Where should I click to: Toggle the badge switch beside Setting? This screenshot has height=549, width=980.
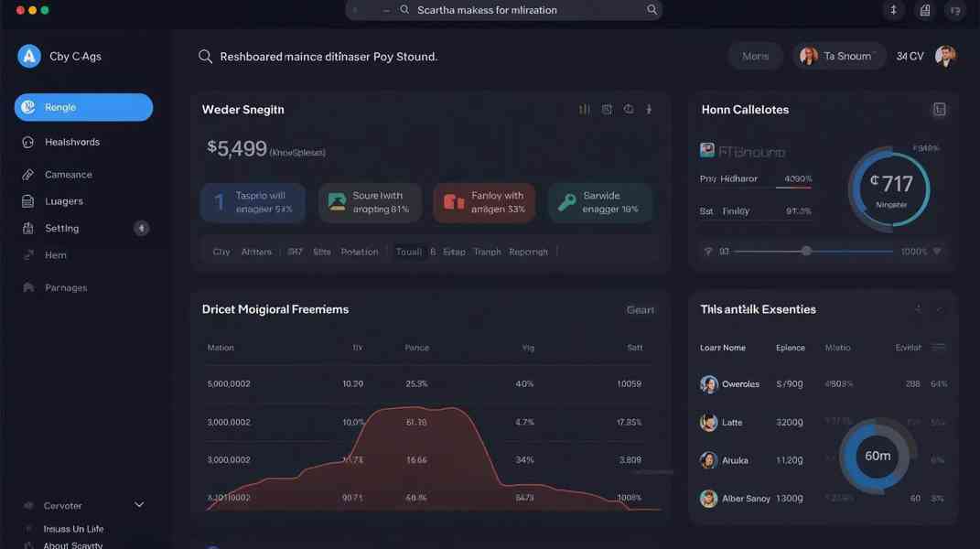point(141,229)
